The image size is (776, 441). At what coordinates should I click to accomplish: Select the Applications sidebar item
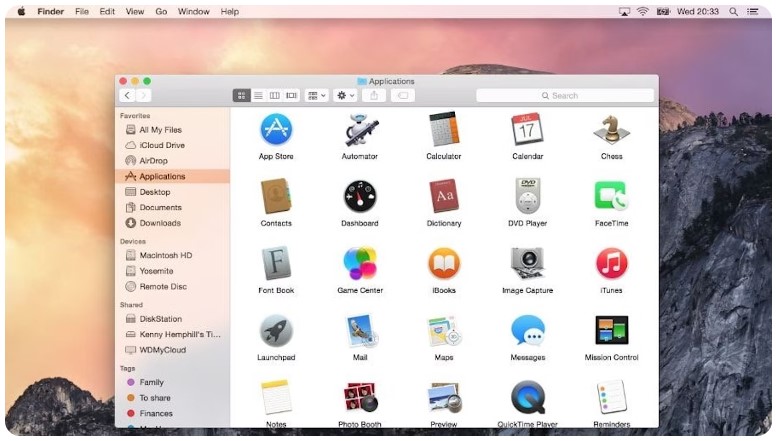173,176
